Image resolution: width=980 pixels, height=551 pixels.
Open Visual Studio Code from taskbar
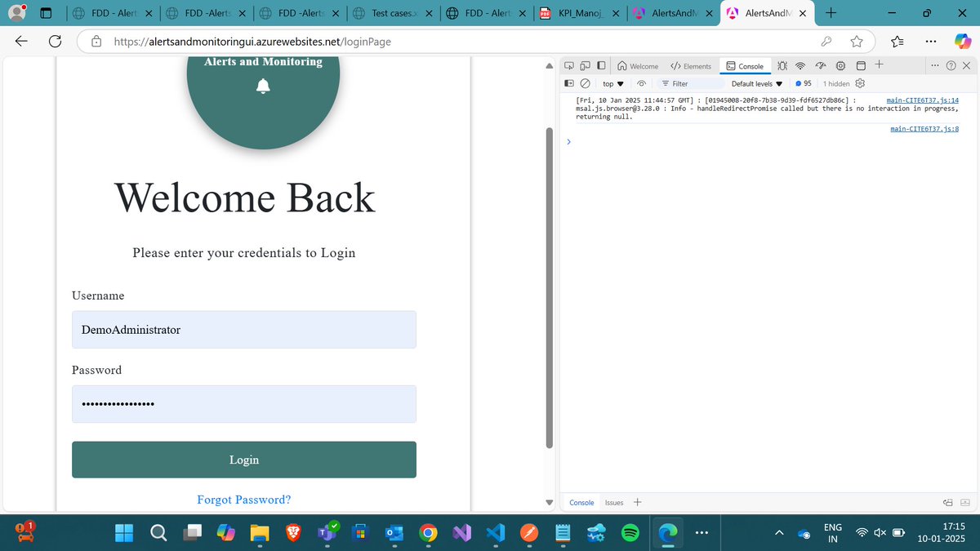[x=496, y=533]
